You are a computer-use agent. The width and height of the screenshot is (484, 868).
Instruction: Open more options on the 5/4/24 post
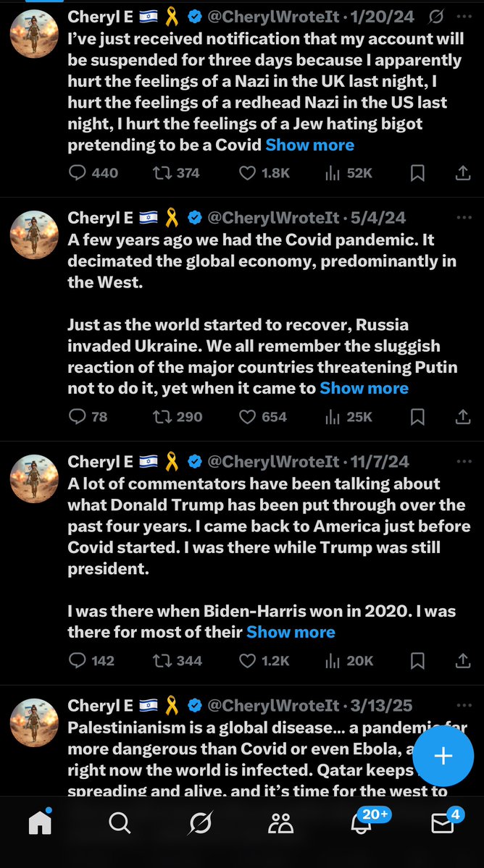[x=462, y=218]
